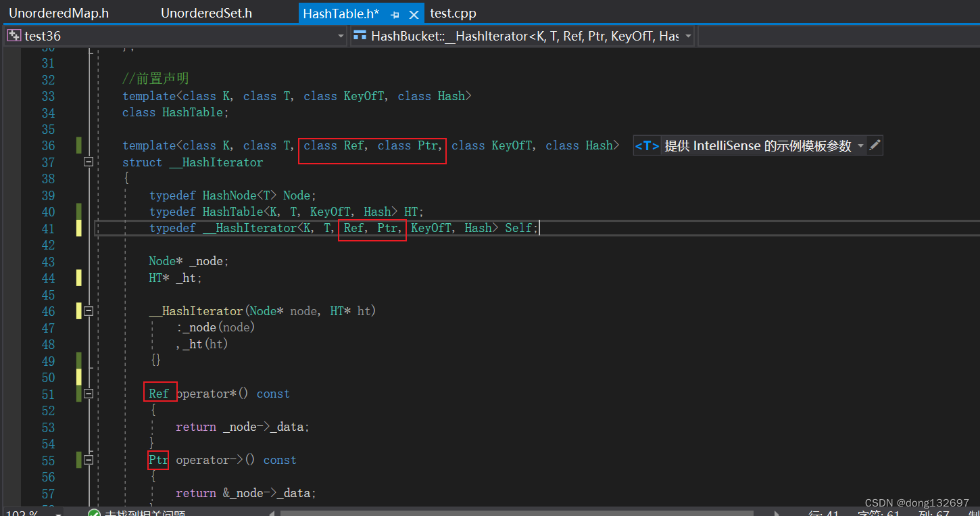This screenshot has height=516, width=980.
Task: Switch to the UnorderedSet.h tab
Action: [x=207, y=13]
